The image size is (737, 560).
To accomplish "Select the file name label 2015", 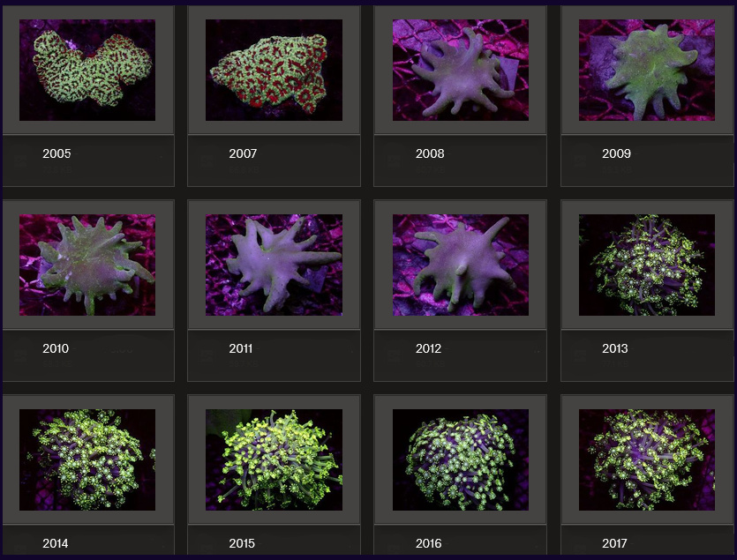I will point(242,543).
